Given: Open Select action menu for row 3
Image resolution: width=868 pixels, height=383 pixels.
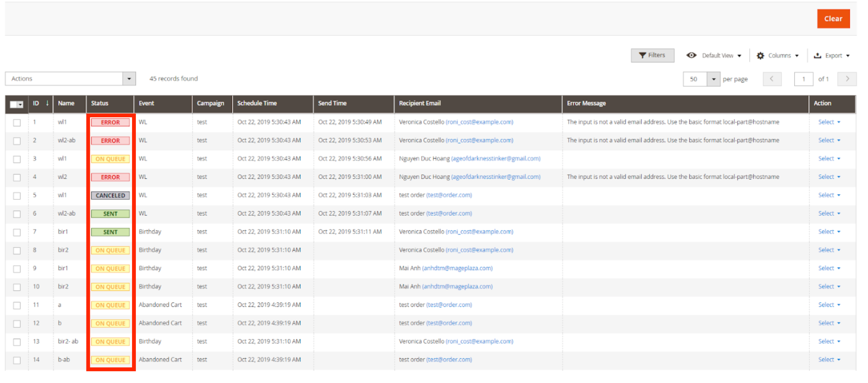Looking at the screenshot, I should tap(829, 159).
